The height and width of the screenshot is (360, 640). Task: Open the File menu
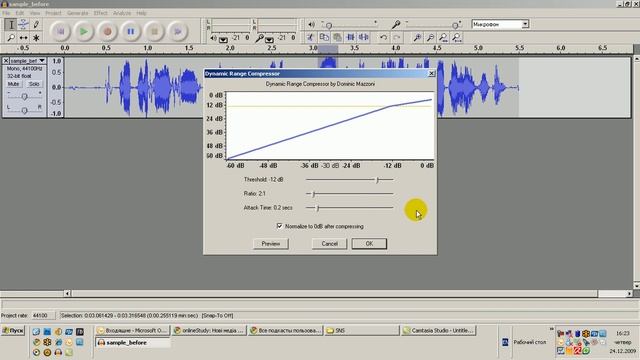[x=6, y=13]
